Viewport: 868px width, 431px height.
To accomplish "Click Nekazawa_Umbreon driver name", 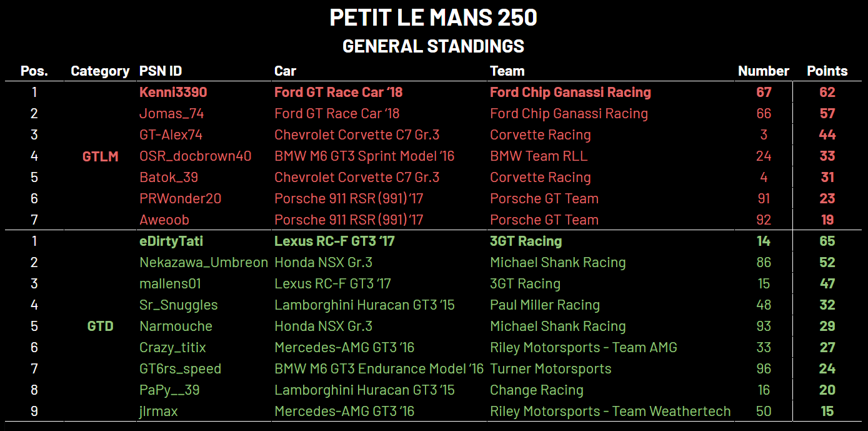I will pos(204,262).
